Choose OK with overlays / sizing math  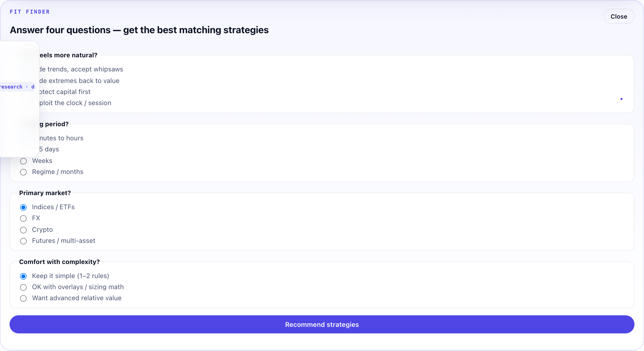[x=23, y=287]
